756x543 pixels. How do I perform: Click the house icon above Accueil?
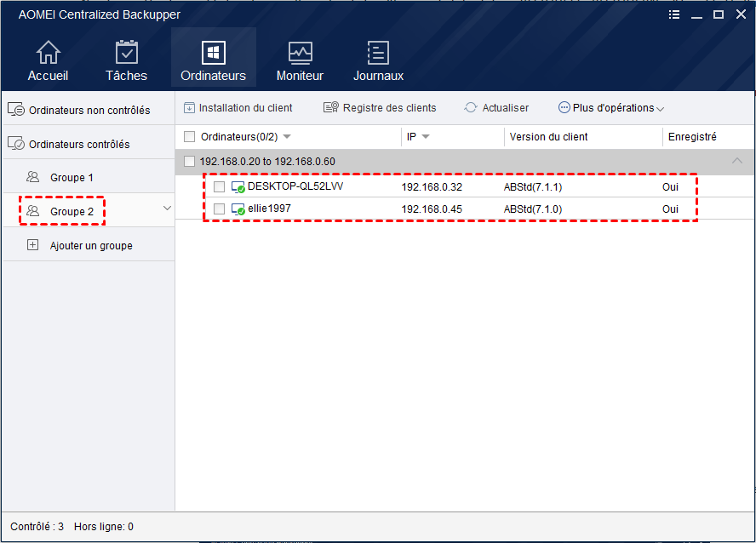[x=49, y=52]
